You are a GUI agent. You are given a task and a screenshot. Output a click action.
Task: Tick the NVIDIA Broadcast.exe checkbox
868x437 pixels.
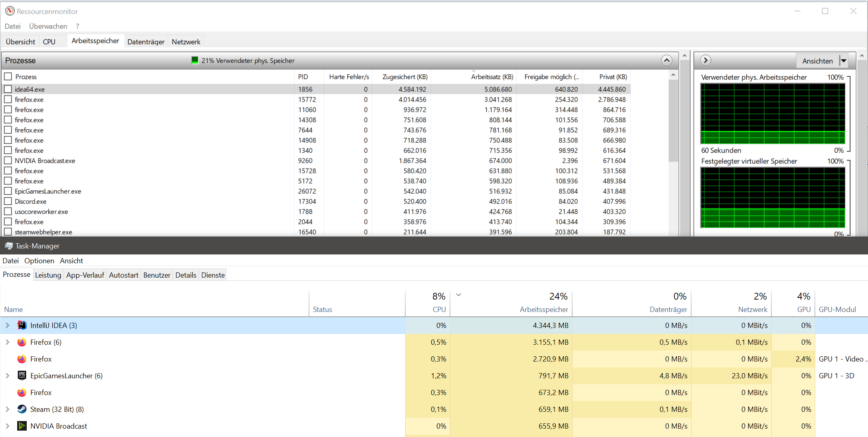click(x=8, y=161)
